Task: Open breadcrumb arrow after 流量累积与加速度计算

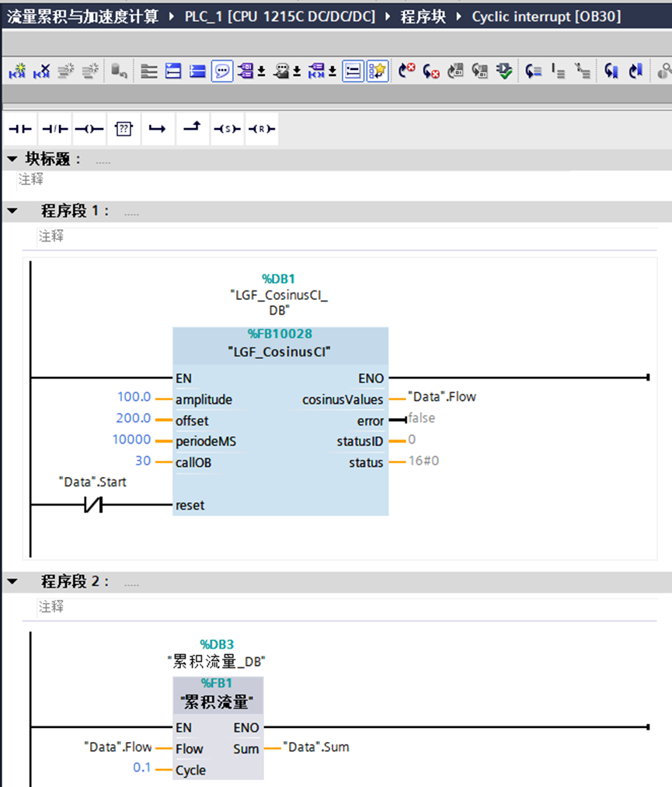Action: pyautogui.click(x=172, y=16)
